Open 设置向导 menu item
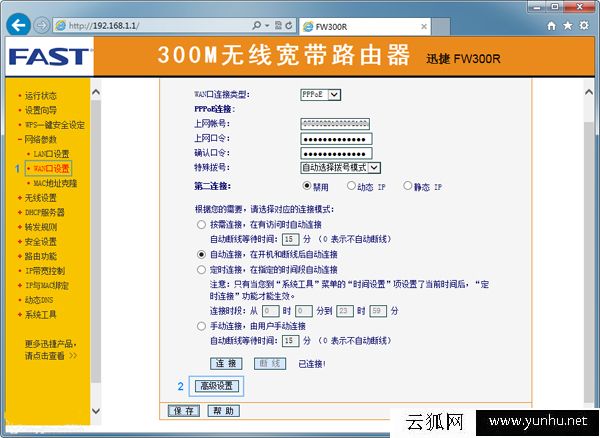 click(x=40, y=110)
